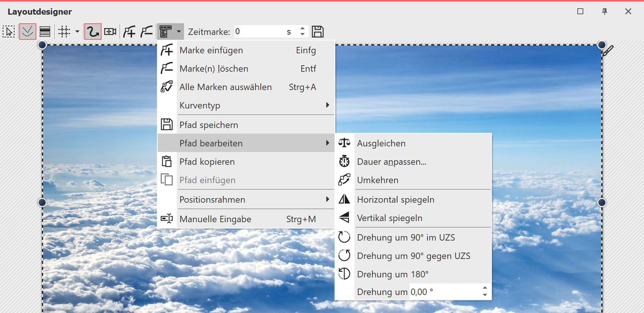Click the delete marker toolbar icon
644x313 pixels.
[146, 31]
